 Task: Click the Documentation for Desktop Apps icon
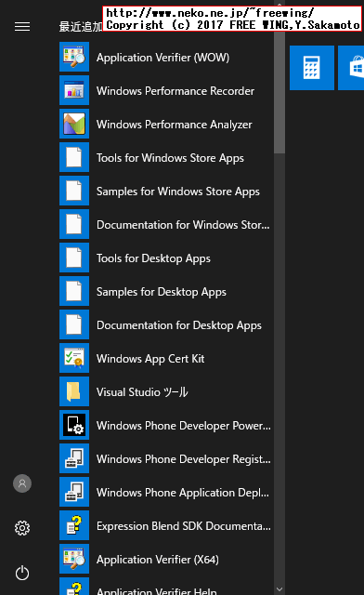74,324
